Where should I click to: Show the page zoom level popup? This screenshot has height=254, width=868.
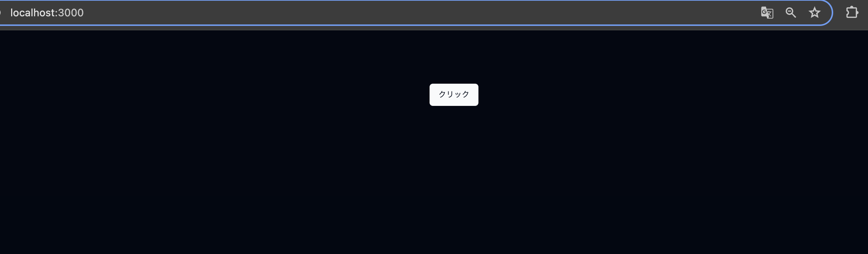click(791, 13)
